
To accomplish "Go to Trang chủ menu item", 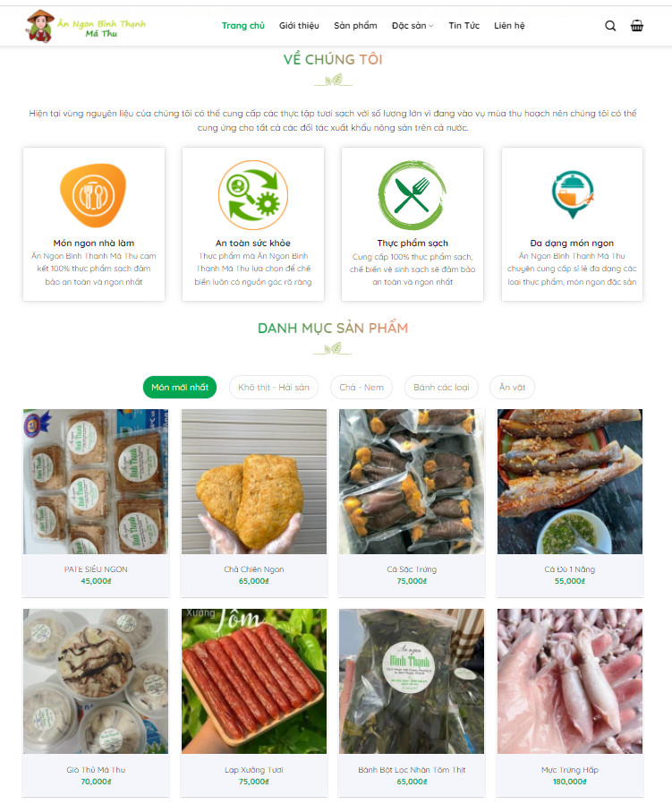I will tap(243, 26).
